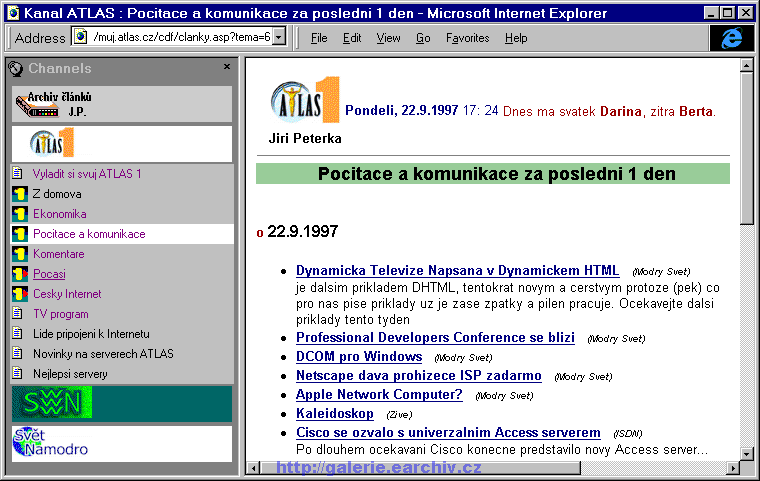Open the Svet Namodro channel banner
Screen dimensions: 760x481
[x=122, y=443]
